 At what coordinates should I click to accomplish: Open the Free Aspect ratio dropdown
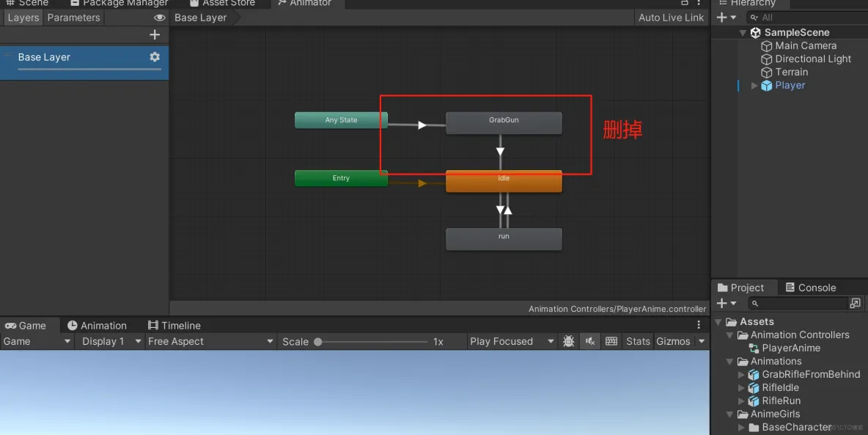click(x=210, y=341)
